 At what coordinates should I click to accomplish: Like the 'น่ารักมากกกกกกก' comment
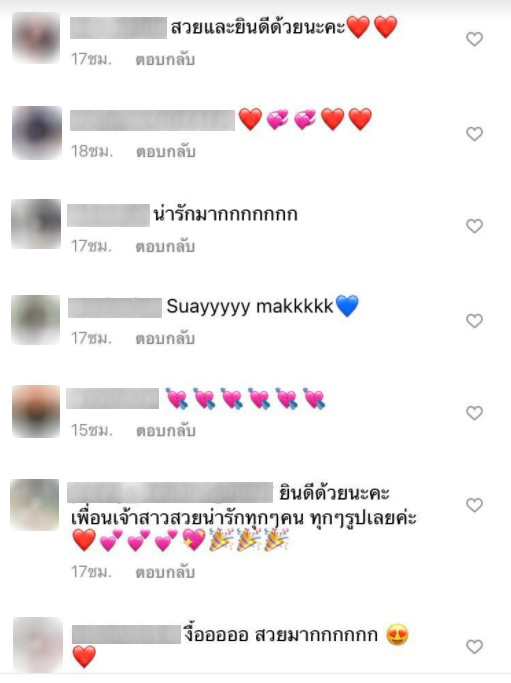474,226
